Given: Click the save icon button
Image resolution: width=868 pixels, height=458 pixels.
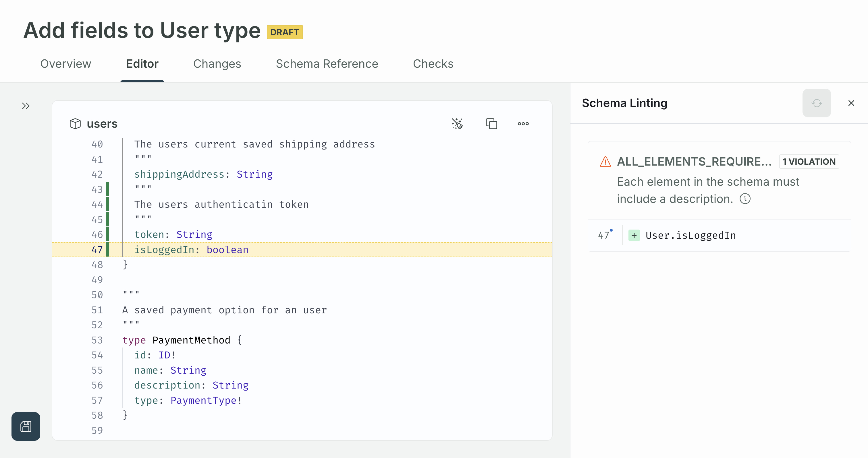Looking at the screenshot, I should (x=26, y=426).
